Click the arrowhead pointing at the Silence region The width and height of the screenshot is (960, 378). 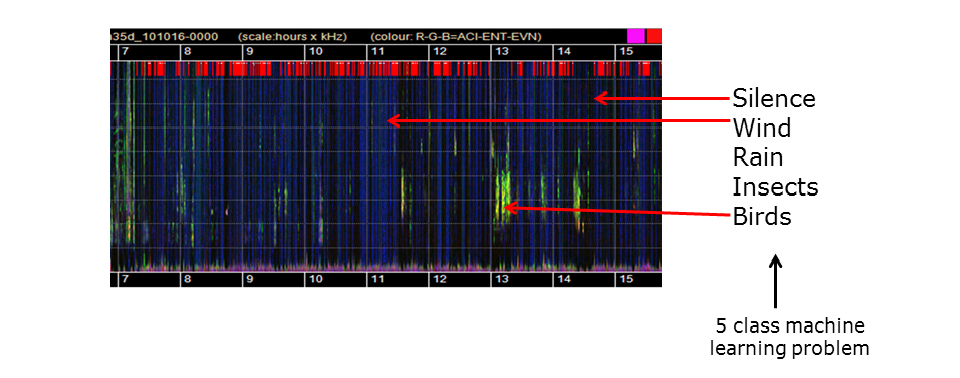tap(600, 97)
